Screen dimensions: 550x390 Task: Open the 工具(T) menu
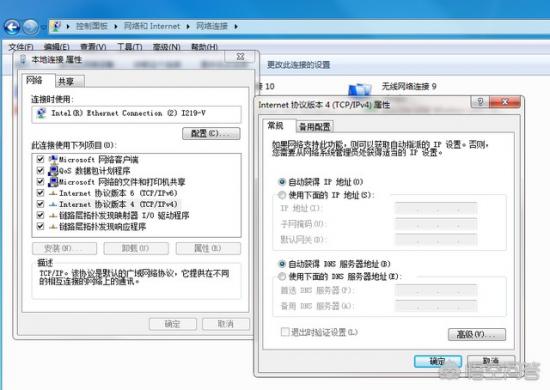(129, 47)
